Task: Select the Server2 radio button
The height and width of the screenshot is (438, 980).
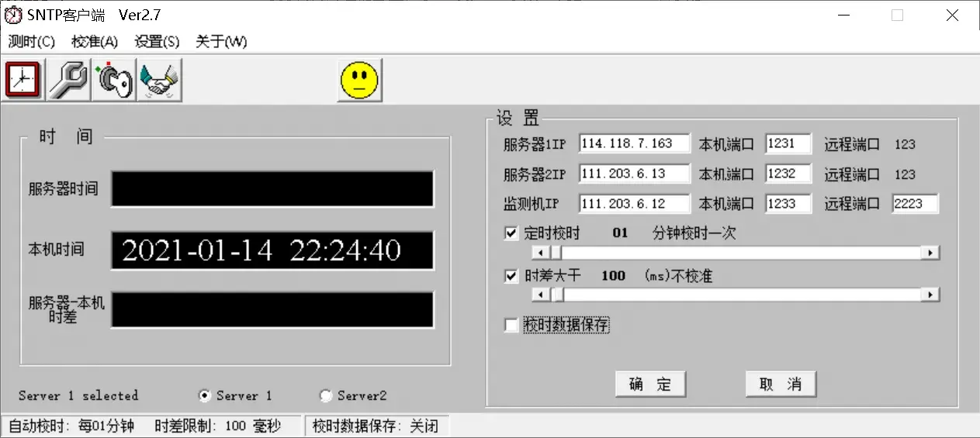Action: point(326,395)
